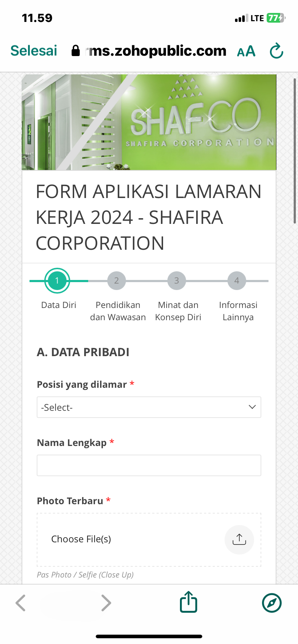This screenshot has height=644, width=298.
Task: Open in Safari via compass icon
Action: [272, 603]
